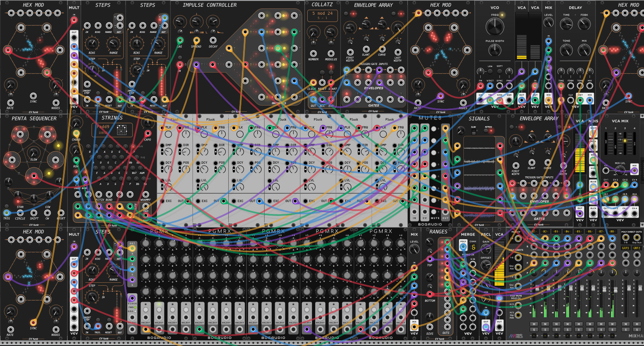Viewport: 644px width, 346px height.
Task: Toggle the VCO SOFT button
Action: click(x=500, y=71)
